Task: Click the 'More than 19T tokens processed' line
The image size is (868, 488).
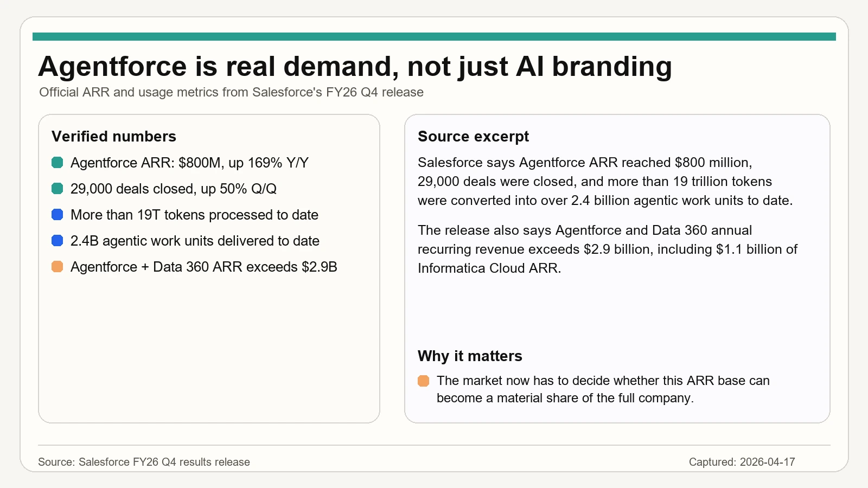Action: coord(194,215)
